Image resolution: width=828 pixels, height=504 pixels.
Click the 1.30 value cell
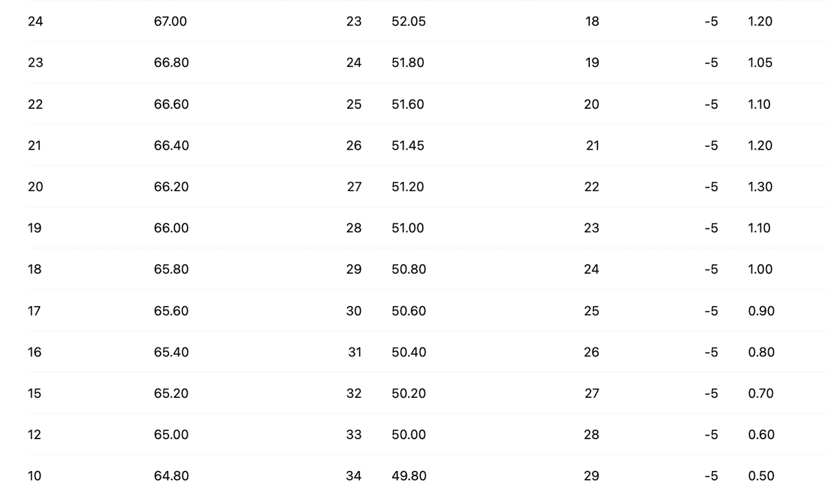click(760, 187)
